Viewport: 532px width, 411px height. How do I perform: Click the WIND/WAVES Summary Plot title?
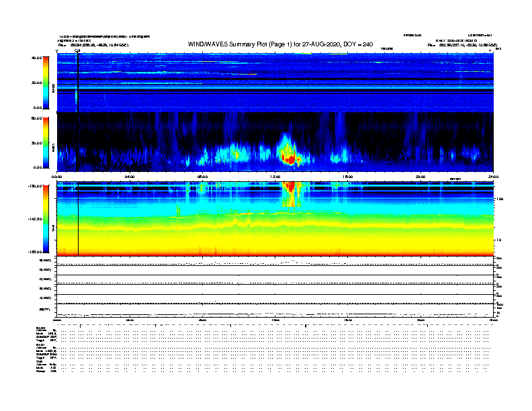click(280, 44)
